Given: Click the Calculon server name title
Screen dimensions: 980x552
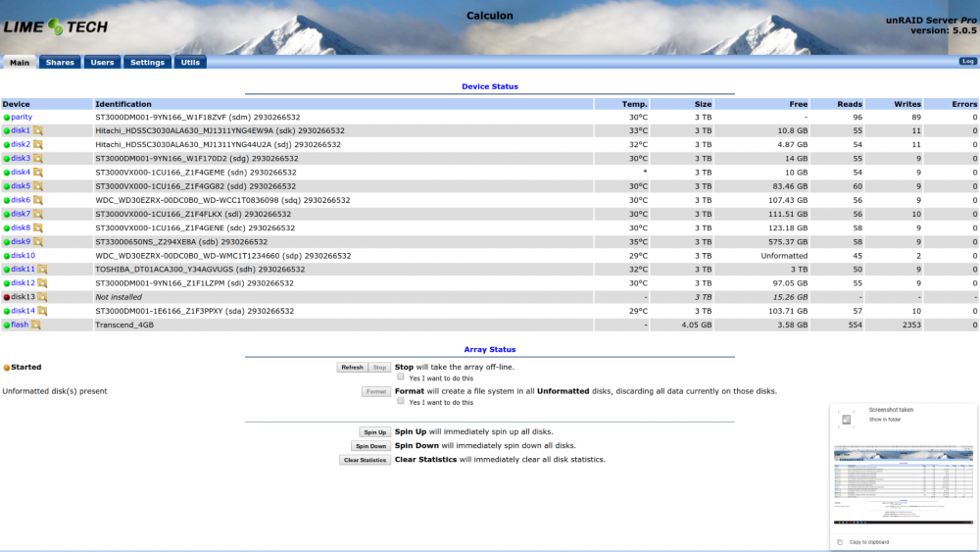Looking at the screenshot, I should pos(489,16).
